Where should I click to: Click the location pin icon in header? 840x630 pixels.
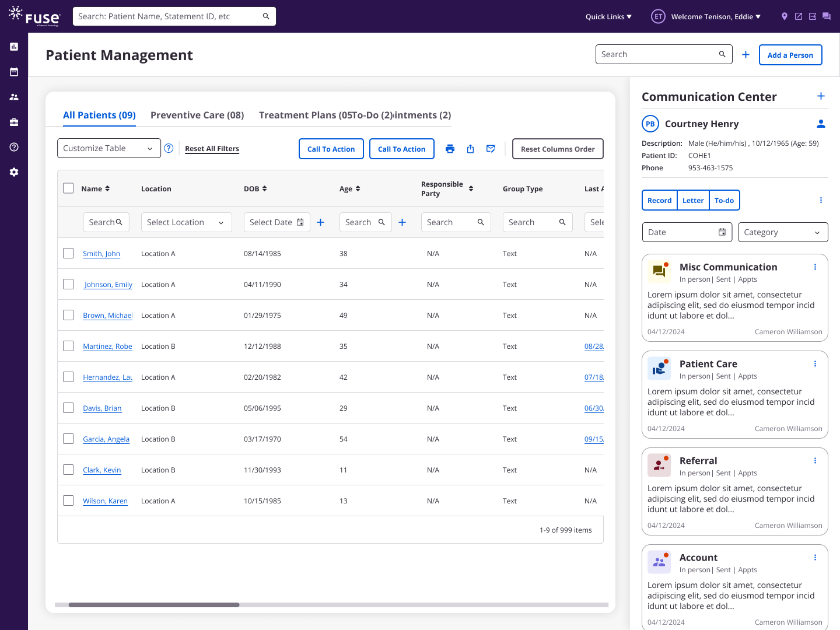pos(784,16)
